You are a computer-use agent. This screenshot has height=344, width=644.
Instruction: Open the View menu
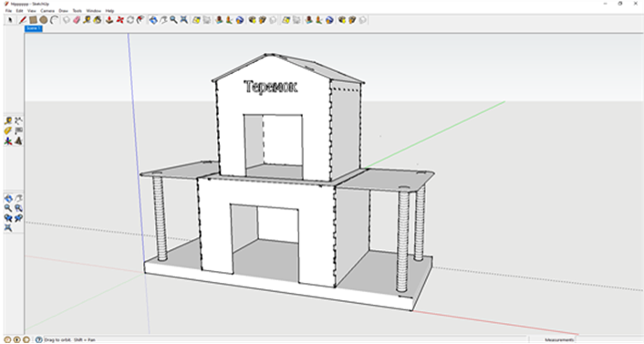click(32, 11)
